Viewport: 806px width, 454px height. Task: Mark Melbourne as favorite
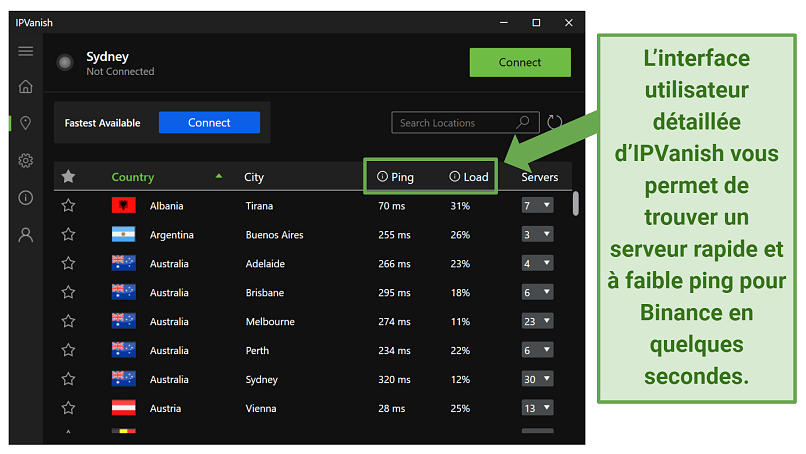point(68,321)
